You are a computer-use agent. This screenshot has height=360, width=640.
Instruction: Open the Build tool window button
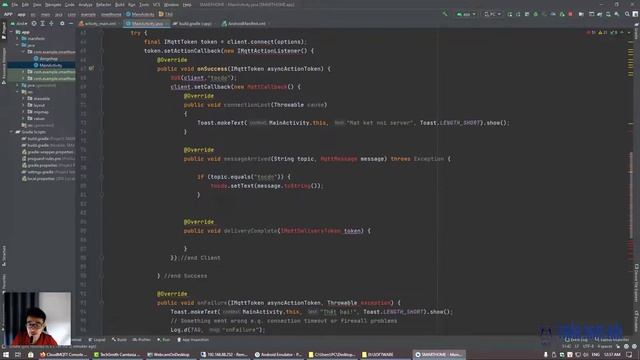(120, 340)
